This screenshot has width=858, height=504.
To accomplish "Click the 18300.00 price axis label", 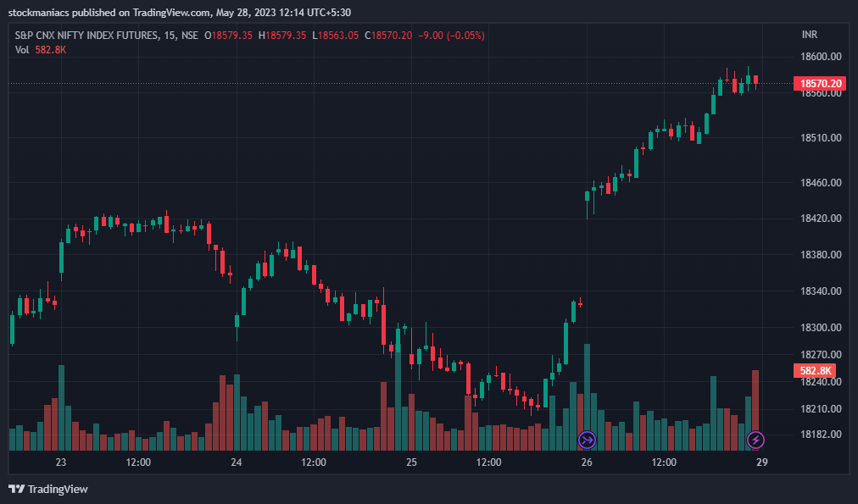I will coord(821,328).
